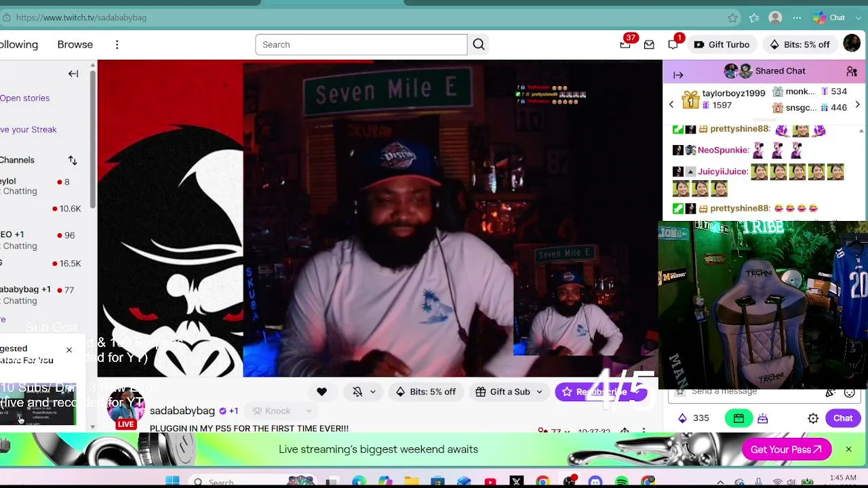Open the X app from the taskbar
Screen dimensions: 868x488
[x=517, y=482]
